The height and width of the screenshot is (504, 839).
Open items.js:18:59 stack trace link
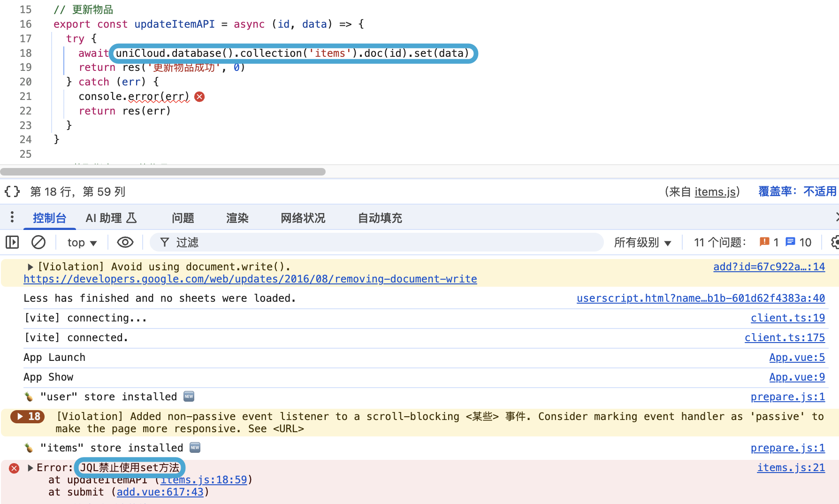(204, 480)
